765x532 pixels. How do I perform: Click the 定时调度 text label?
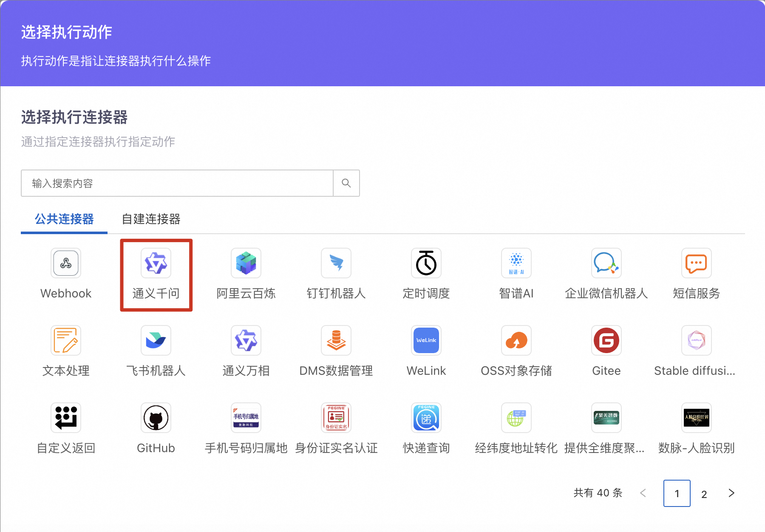coord(426,294)
